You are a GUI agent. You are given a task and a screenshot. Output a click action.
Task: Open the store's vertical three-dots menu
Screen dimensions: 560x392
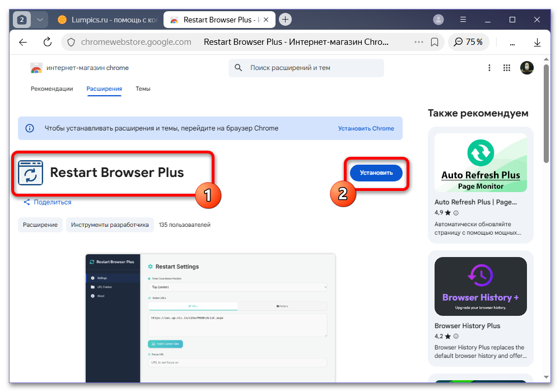pyautogui.click(x=489, y=68)
